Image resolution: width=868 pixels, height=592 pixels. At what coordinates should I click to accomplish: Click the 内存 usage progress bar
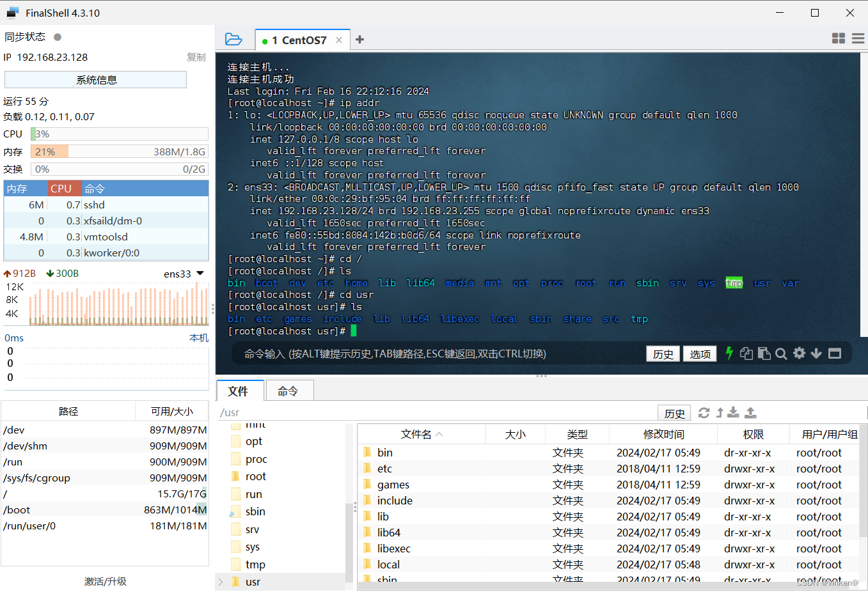[x=119, y=152]
